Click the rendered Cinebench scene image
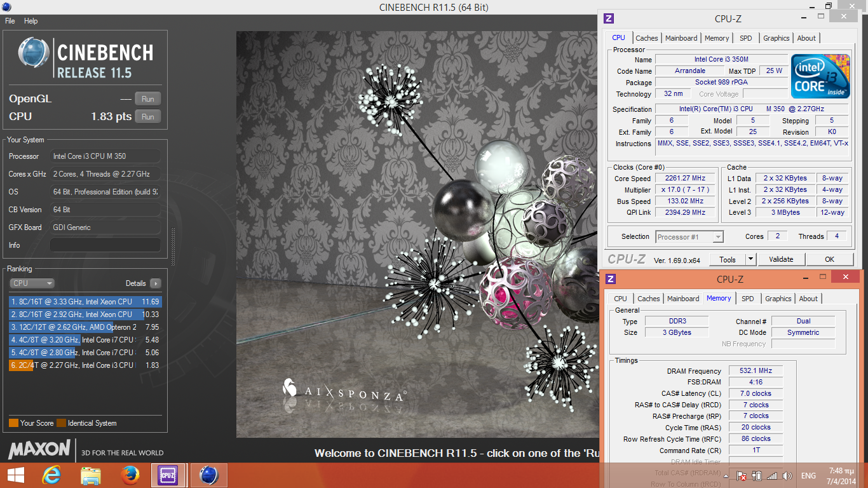Viewport: 868px width, 488px height. 417,234
